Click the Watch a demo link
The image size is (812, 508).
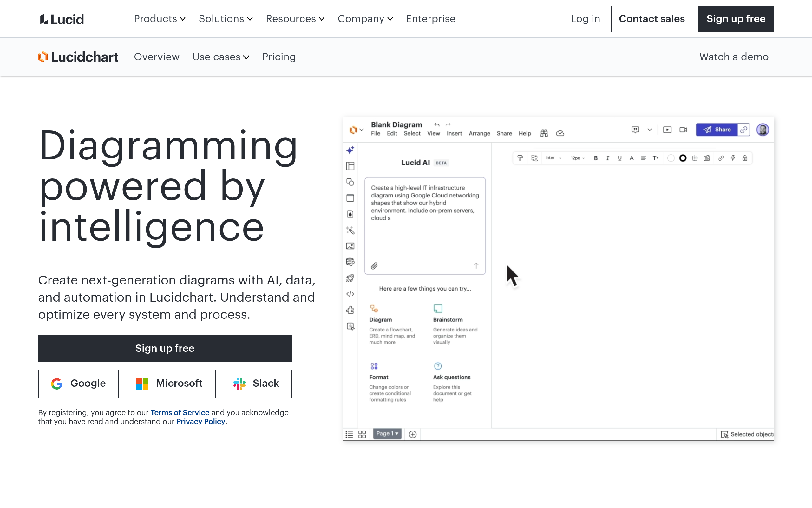coord(734,57)
